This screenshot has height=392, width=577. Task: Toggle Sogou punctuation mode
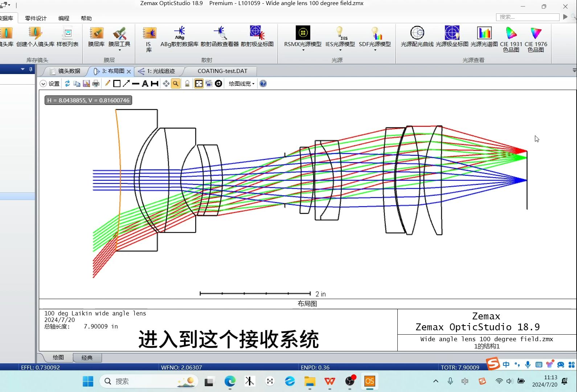click(x=517, y=364)
